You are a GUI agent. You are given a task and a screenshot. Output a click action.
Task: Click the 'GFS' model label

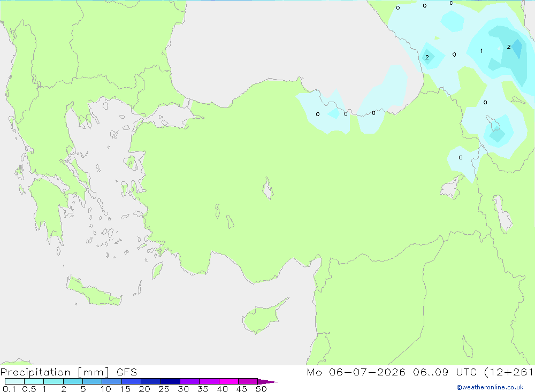tap(127, 372)
